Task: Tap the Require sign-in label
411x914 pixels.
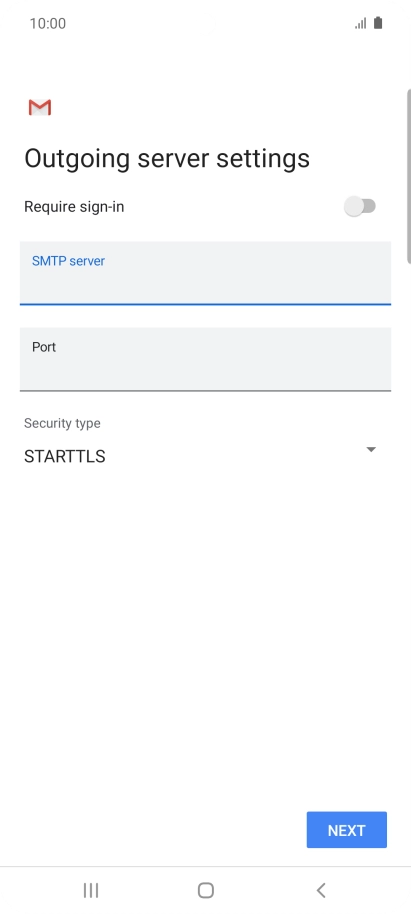Action: (74, 207)
